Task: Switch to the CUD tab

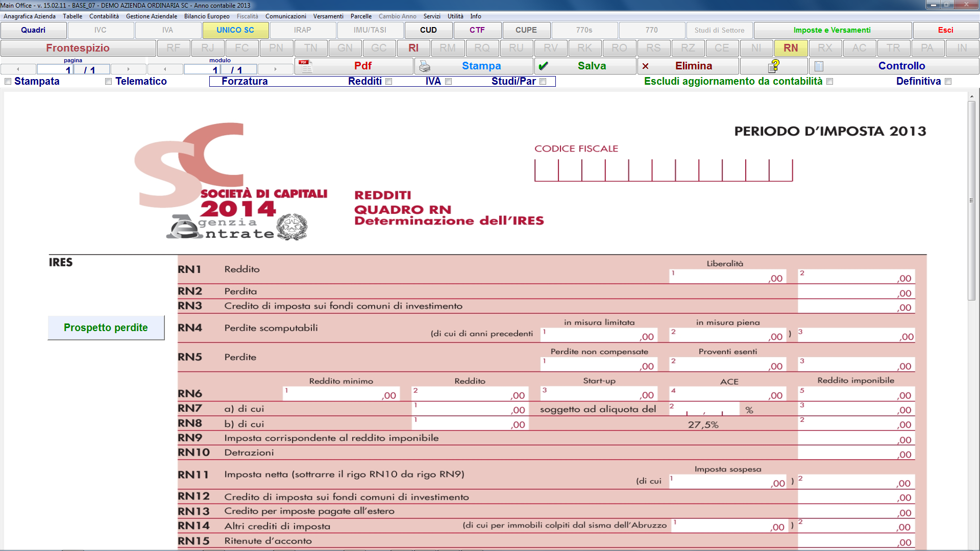Action: click(x=428, y=30)
